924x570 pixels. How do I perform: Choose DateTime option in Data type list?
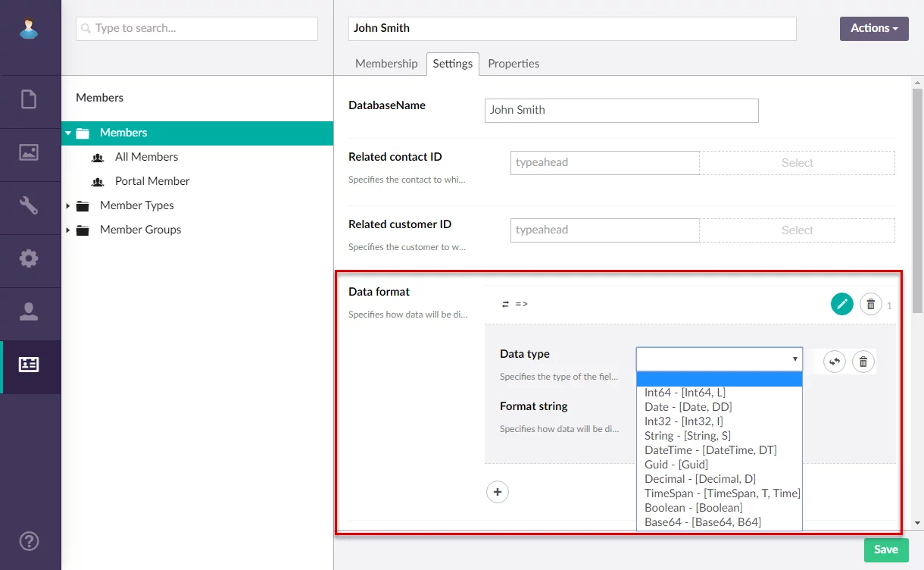click(x=710, y=450)
